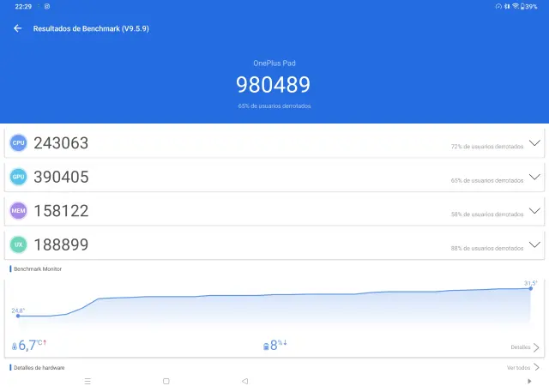Expand the MEM score details
This screenshot has width=549, height=392.
535,211
